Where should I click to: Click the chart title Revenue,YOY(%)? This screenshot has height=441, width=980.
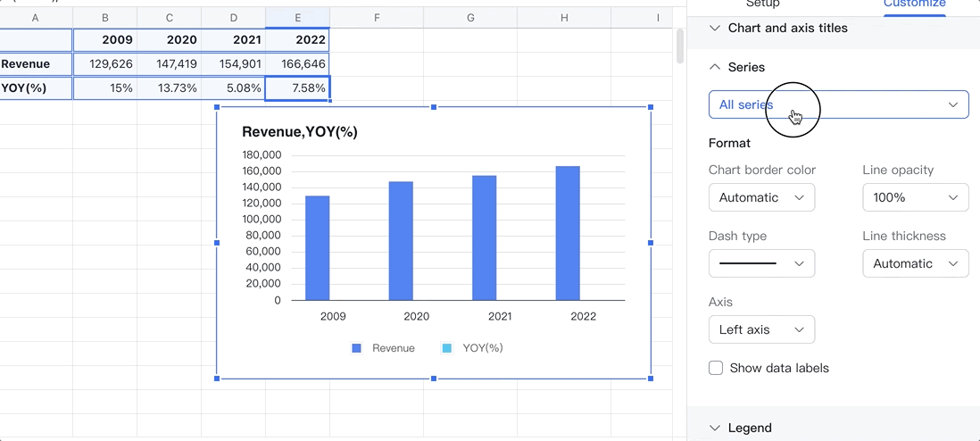[x=299, y=132]
